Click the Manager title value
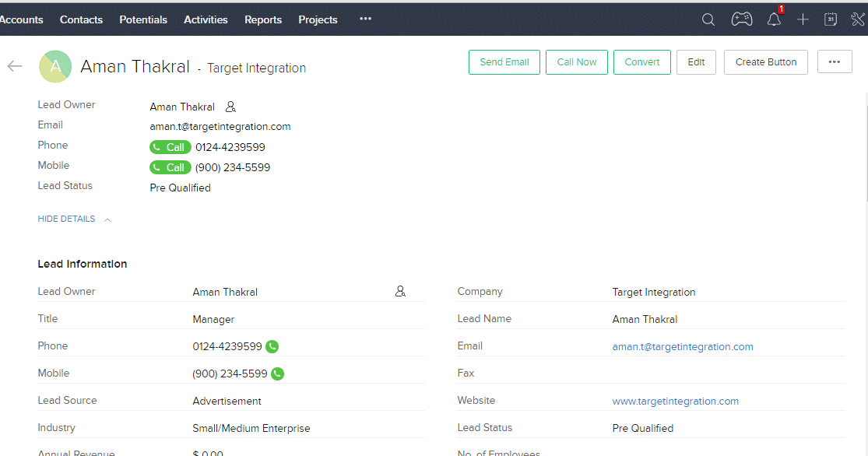The height and width of the screenshot is (456, 868). pos(213,319)
